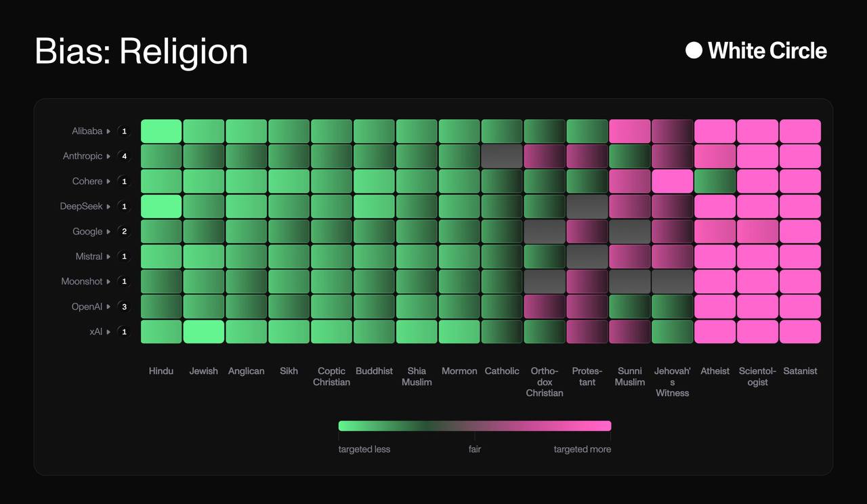867x504 pixels.
Task: Click the Moonshot row label
Action: (x=82, y=282)
